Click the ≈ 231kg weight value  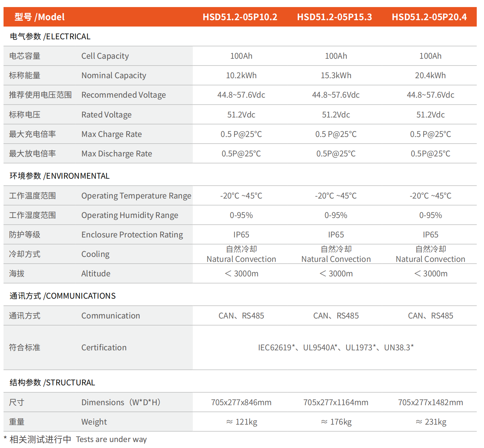coord(431,422)
